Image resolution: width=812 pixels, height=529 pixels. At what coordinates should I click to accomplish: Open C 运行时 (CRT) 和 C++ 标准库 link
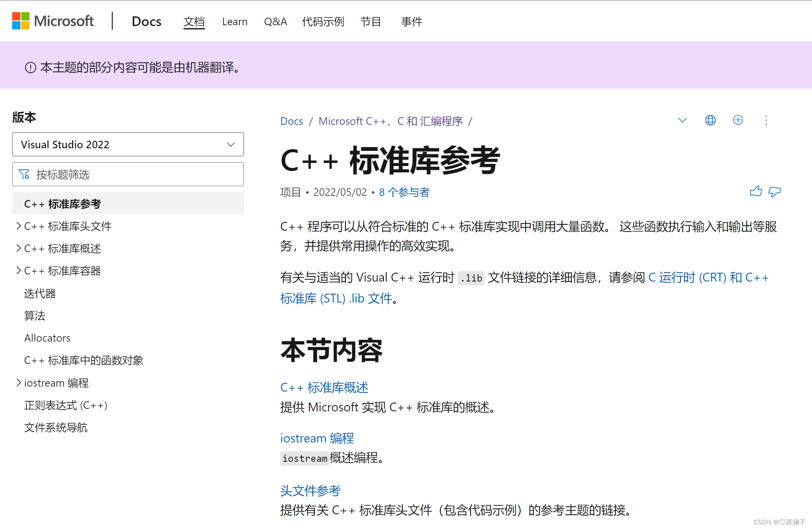coord(709,278)
